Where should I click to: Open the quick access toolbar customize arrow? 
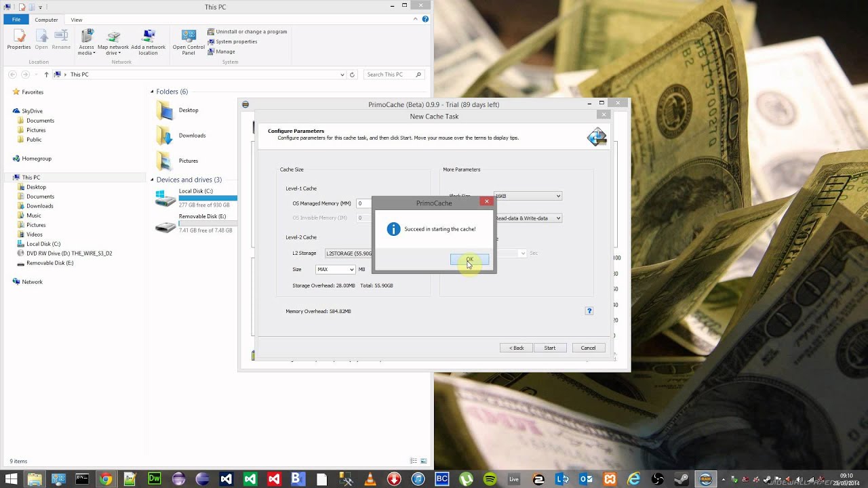(x=40, y=7)
